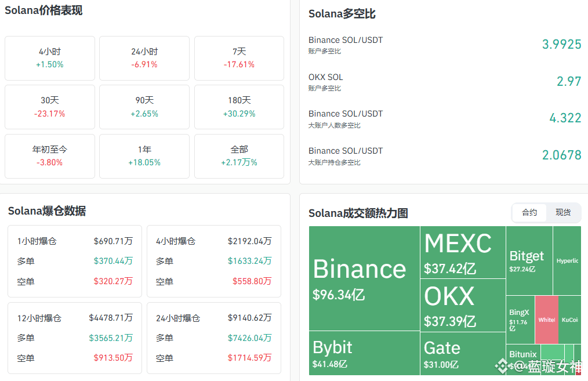Viewport: 588px width, 381px height.
Task: Click the Gate heatmap tile
Action: tap(463, 353)
